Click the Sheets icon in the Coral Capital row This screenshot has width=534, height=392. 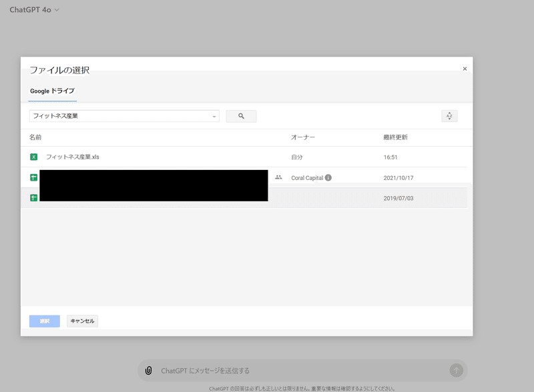pos(33,178)
